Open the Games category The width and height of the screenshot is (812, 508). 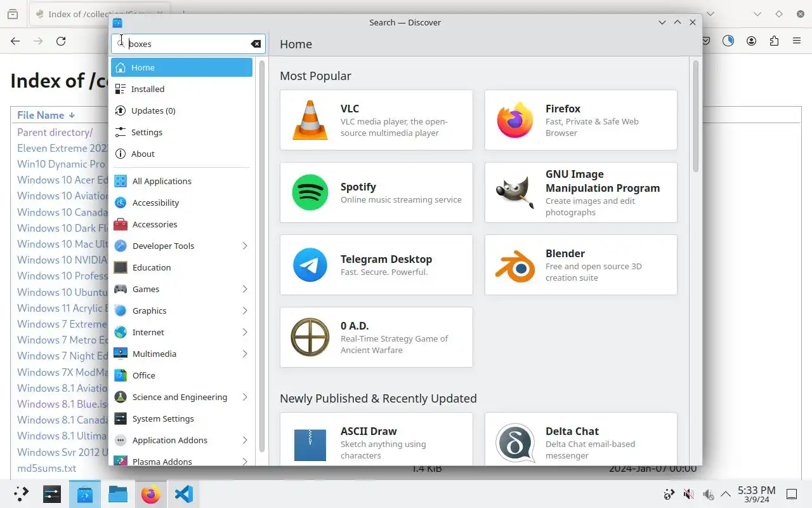[x=181, y=289]
